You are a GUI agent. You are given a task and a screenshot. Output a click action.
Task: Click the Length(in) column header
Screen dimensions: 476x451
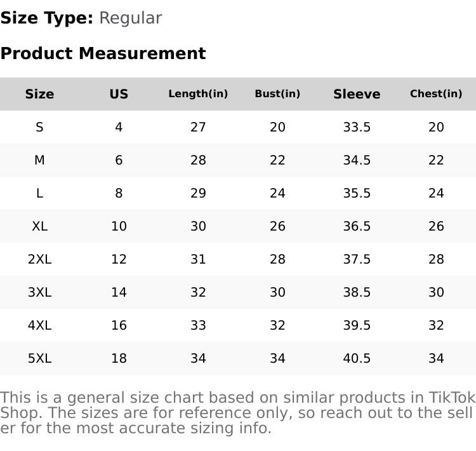198,94
